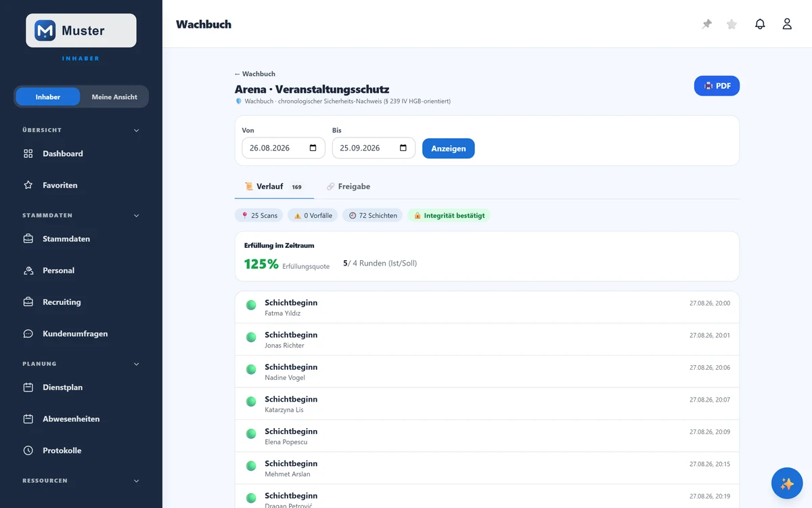
Task: Click the Von date input field
Action: [284, 148]
